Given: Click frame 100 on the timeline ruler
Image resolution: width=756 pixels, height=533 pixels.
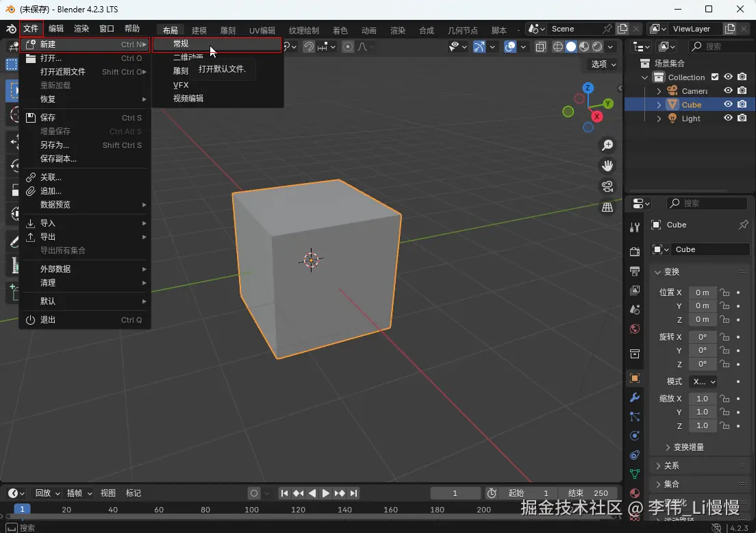Looking at the screenshot, I should click(x=252, y=510).
